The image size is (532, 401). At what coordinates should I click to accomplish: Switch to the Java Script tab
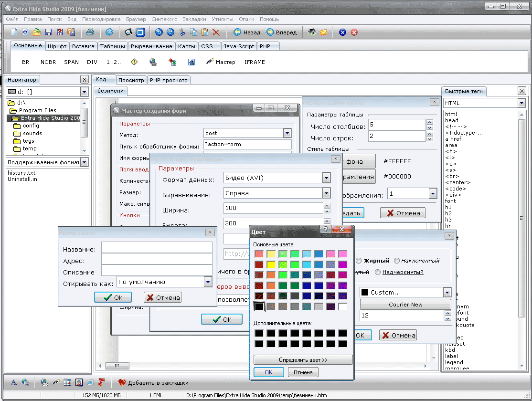click(239, 46)
